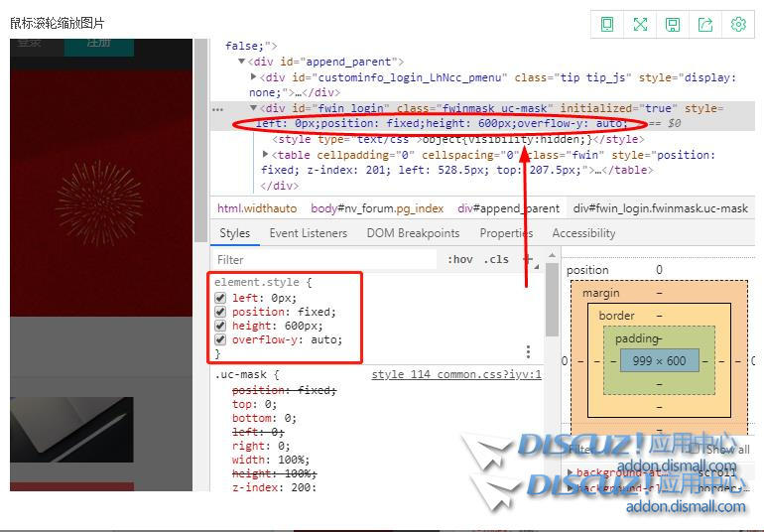
Task: Open the Event Listeners tab
Action: point(309,233)
